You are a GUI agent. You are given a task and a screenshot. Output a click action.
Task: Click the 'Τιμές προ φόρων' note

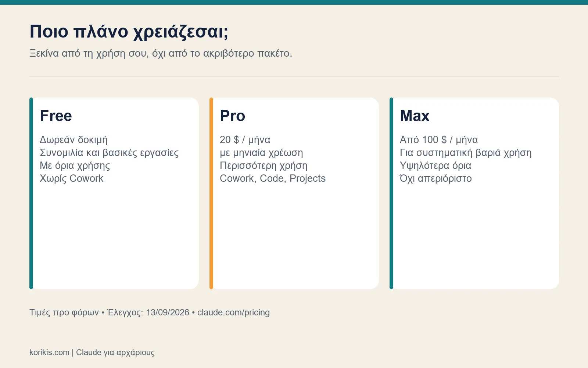[x=64, y=312]
